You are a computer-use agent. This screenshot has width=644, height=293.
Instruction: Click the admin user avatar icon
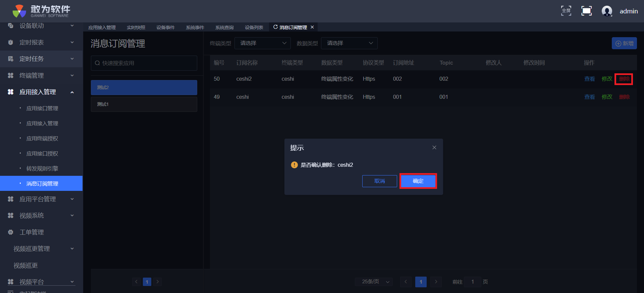point(607,11)
